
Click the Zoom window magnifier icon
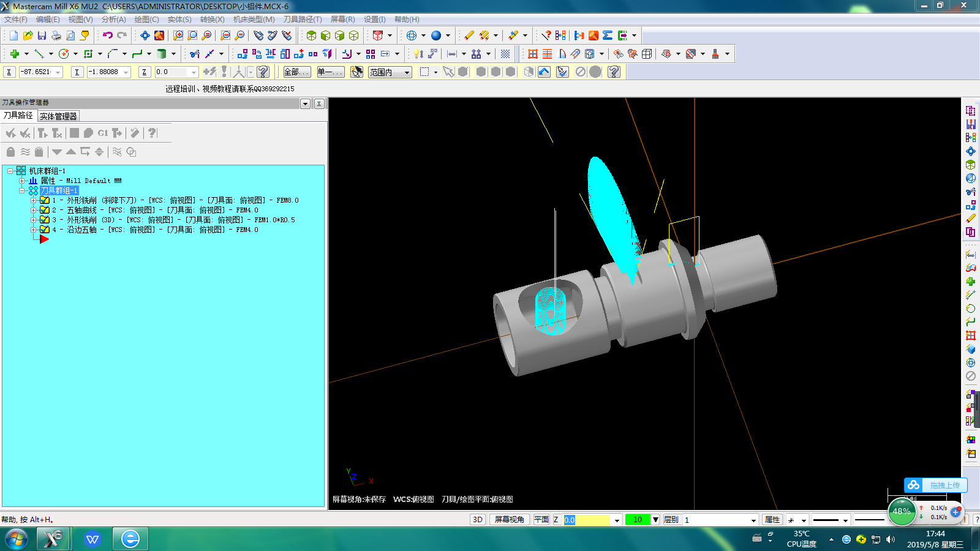[178, 36]
